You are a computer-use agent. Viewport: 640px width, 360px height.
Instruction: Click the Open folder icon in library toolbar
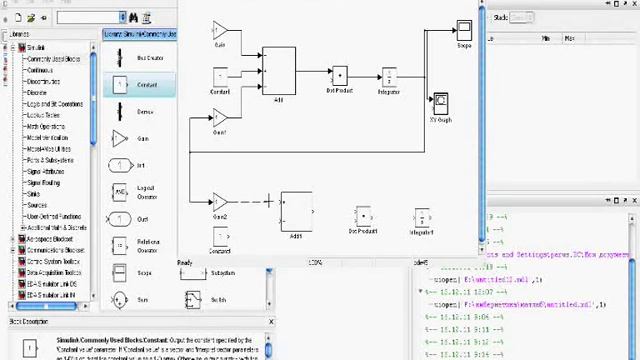tap(31, 18)
